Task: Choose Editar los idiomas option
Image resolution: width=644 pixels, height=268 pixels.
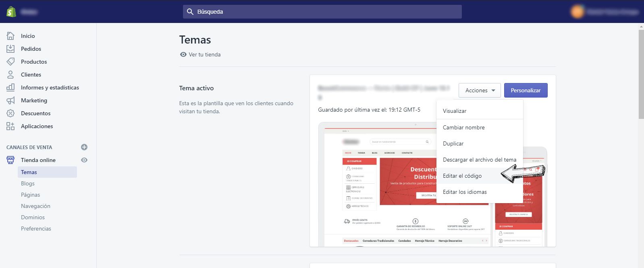Action: coord(480,192)
